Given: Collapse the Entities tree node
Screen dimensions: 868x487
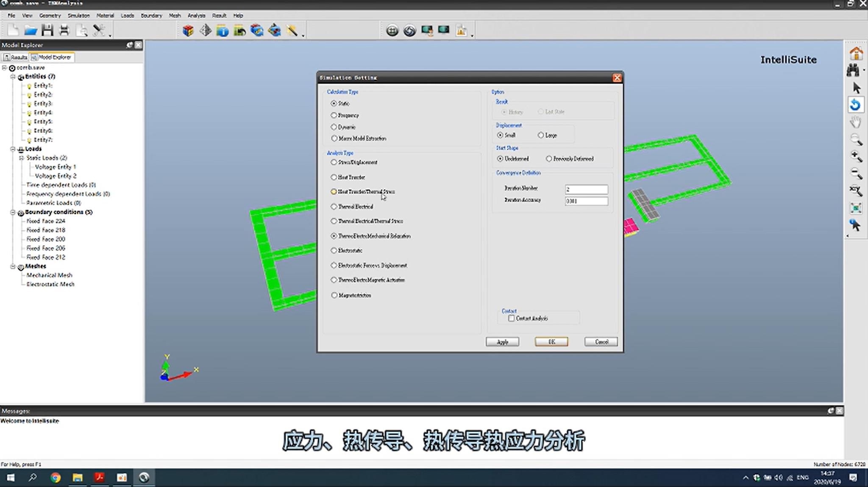Looking at the screenshot, I should (13, 77).
